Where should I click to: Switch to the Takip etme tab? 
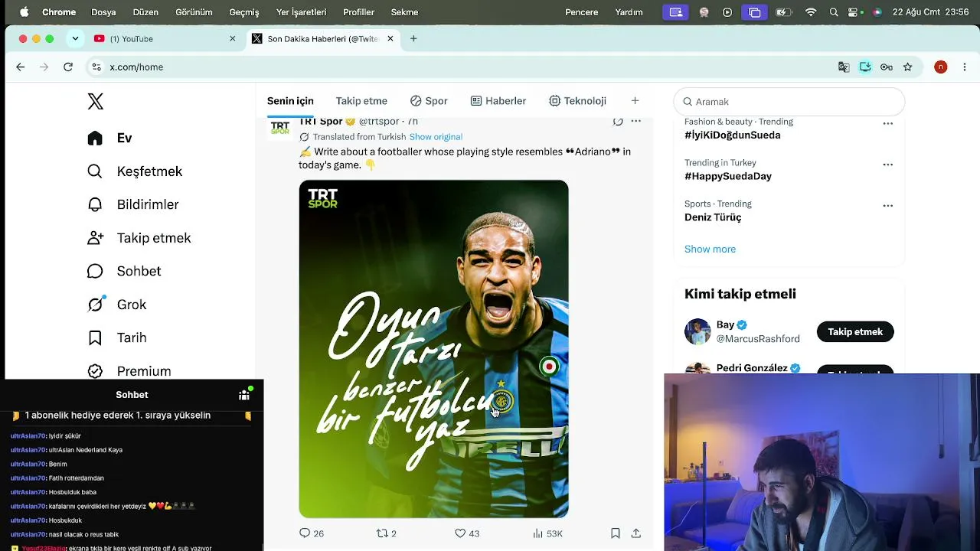[x=361, y=101]
